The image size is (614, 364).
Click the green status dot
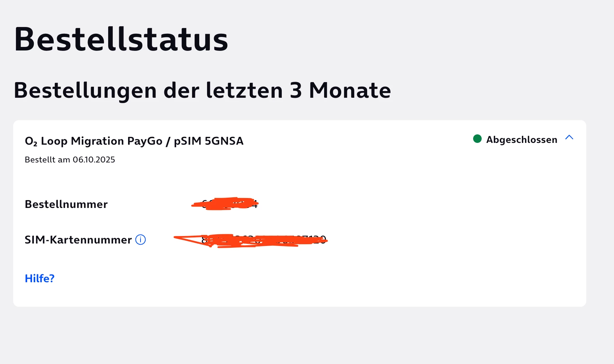coord(477,139)
